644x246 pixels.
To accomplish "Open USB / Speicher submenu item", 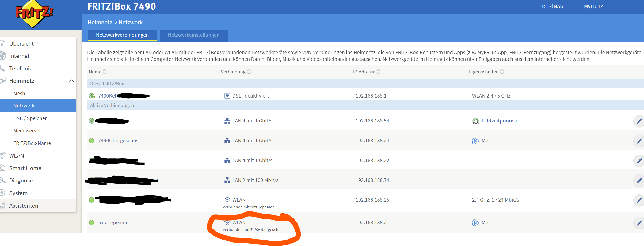I will click(30, 118).
